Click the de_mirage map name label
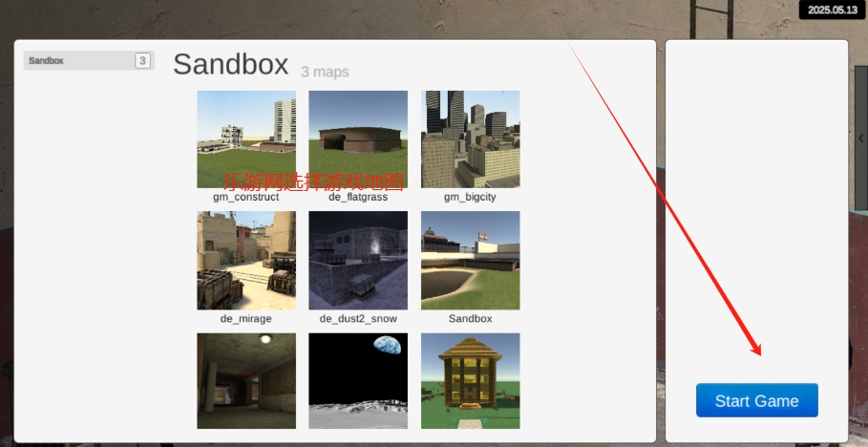868x447 pixels. click(245, 318)
